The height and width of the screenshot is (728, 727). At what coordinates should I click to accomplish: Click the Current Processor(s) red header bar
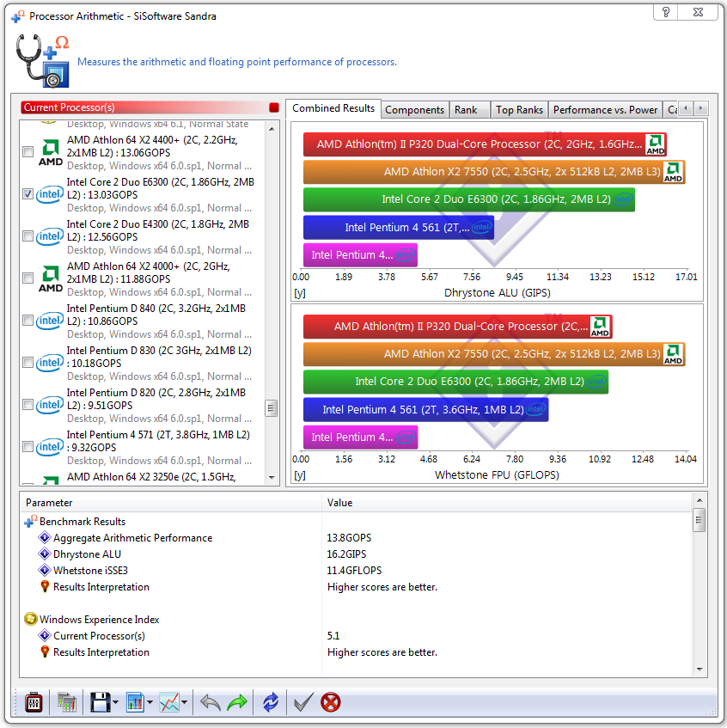point(150,107)
